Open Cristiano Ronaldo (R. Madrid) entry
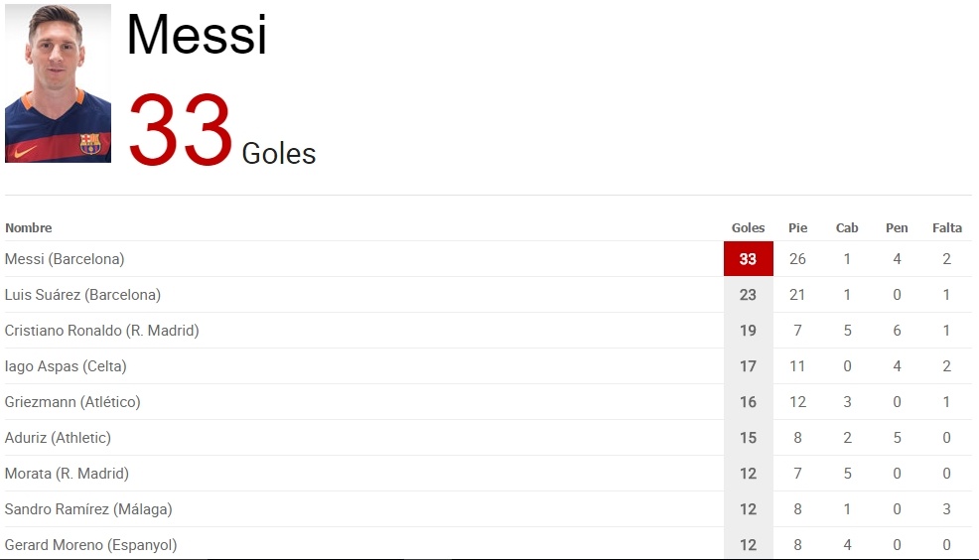This screenshot has width=979, height=560. point(101,331)
